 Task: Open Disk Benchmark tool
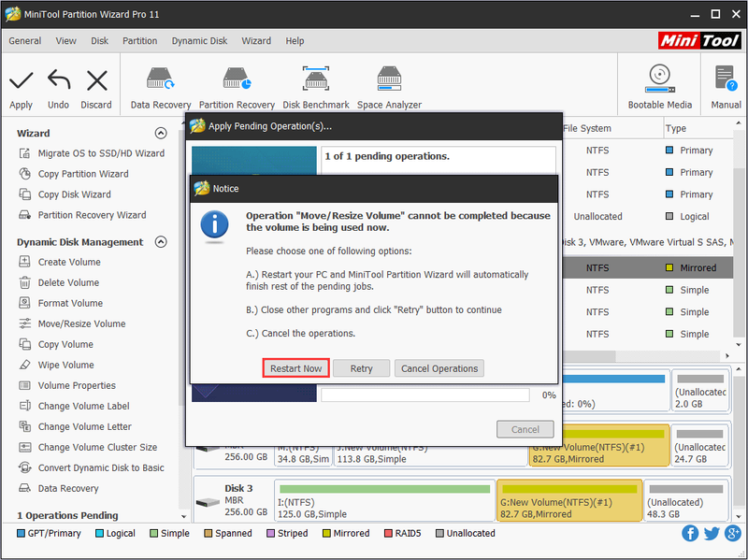[x=316, y=88]
